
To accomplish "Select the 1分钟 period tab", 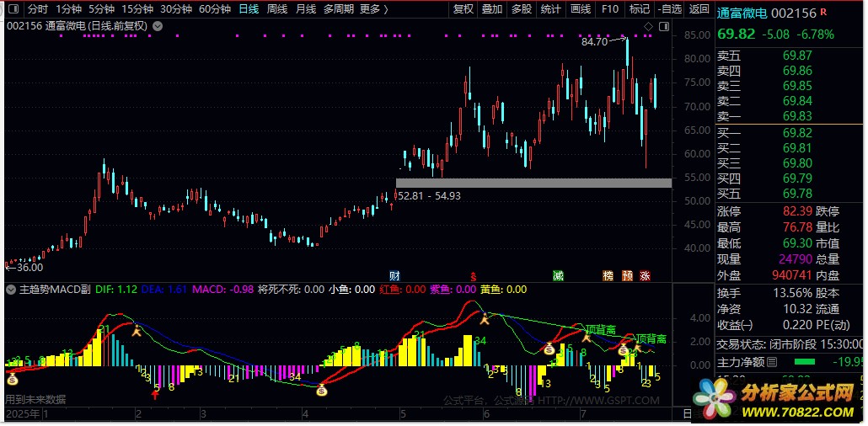I will 68,9.
